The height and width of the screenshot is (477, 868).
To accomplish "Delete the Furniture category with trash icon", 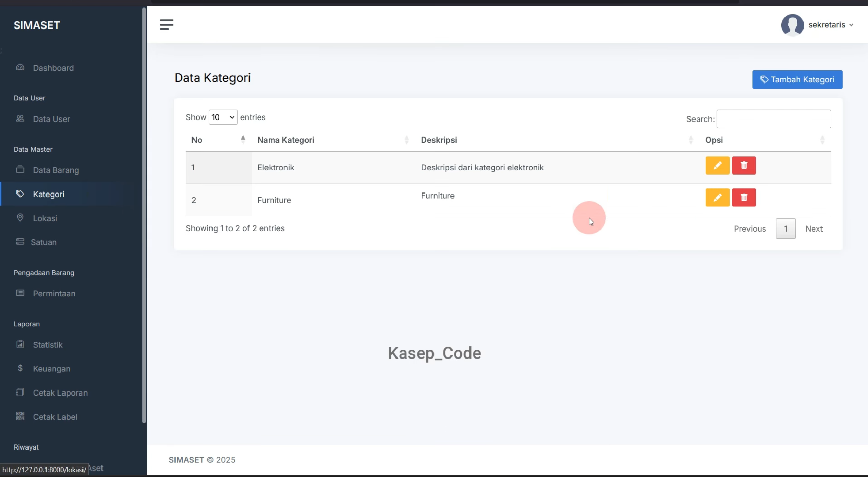I will [x=743, y=197].
